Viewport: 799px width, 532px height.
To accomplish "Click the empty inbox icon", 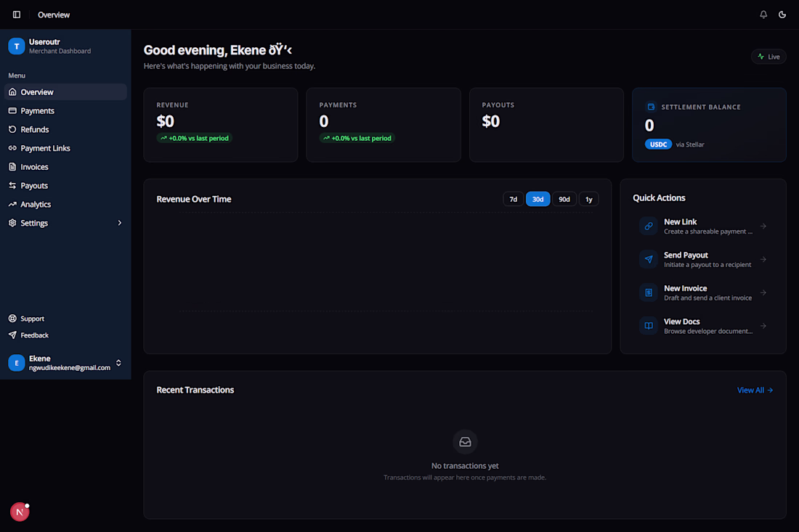I will point(465,442).
